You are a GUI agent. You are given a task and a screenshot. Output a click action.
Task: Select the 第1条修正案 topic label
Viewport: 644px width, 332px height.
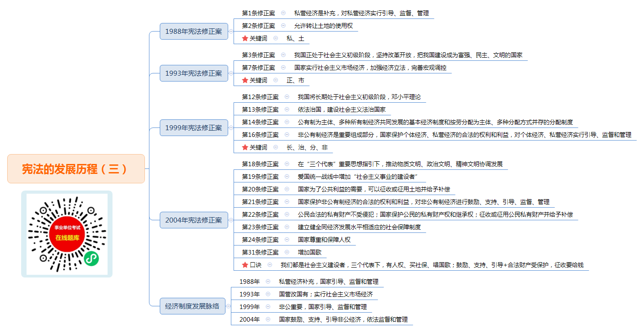pos(258,13)
